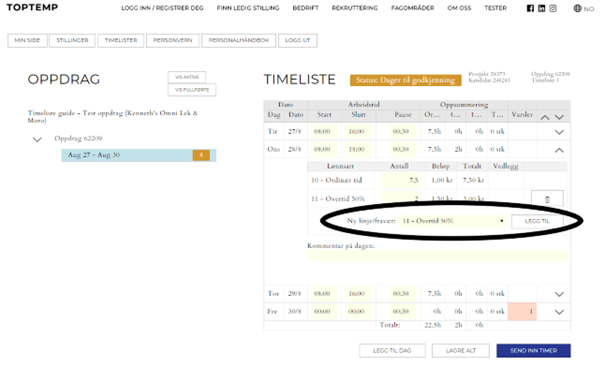Expand the Tir 27/8 row details
The width and height of the screenshot is (605, 381).
559,132
